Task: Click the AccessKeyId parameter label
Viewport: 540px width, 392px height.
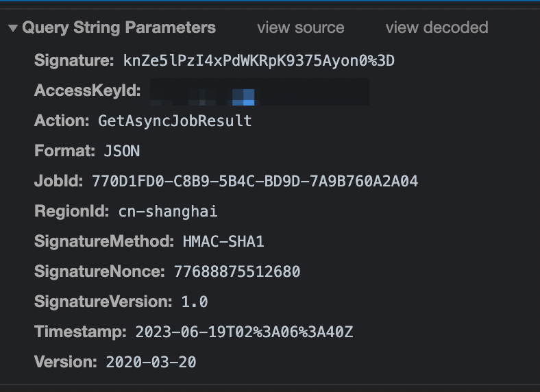Action: (x=88, y=90)
